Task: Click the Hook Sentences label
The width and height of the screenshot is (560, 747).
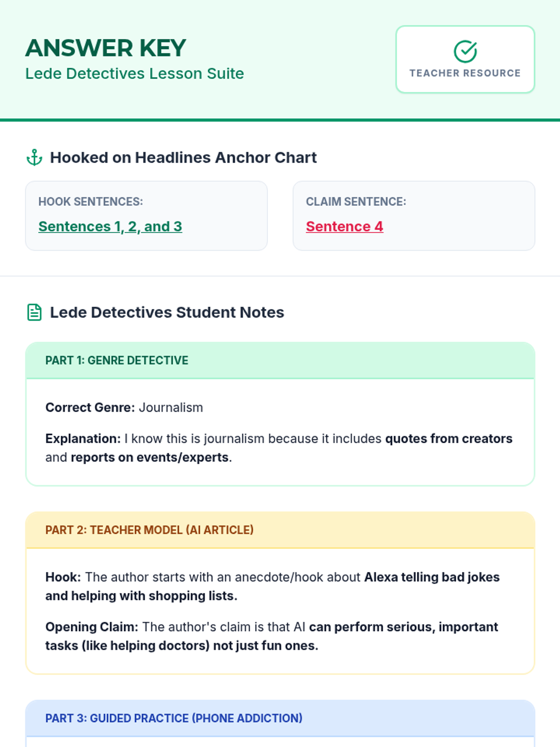Action: click(91, 202)
